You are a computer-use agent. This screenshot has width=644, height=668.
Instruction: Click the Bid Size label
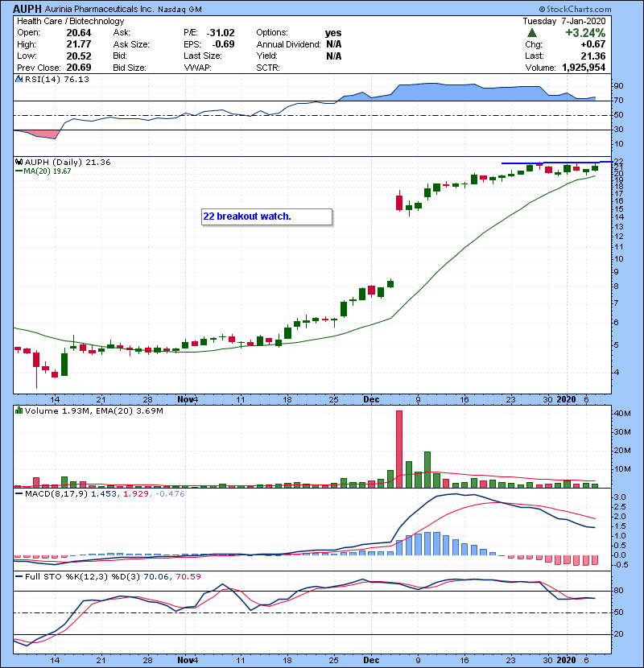pos(130,68)
